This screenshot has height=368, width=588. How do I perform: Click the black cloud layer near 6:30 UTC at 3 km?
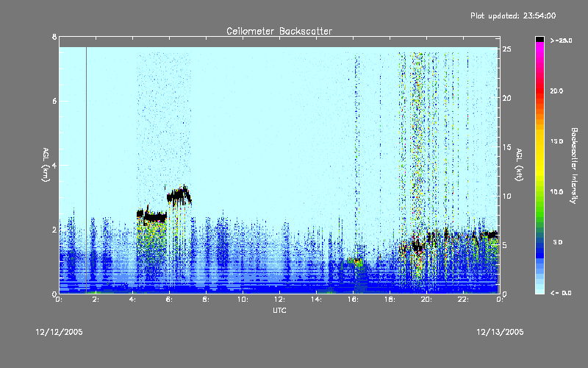[x=179, y=196]
